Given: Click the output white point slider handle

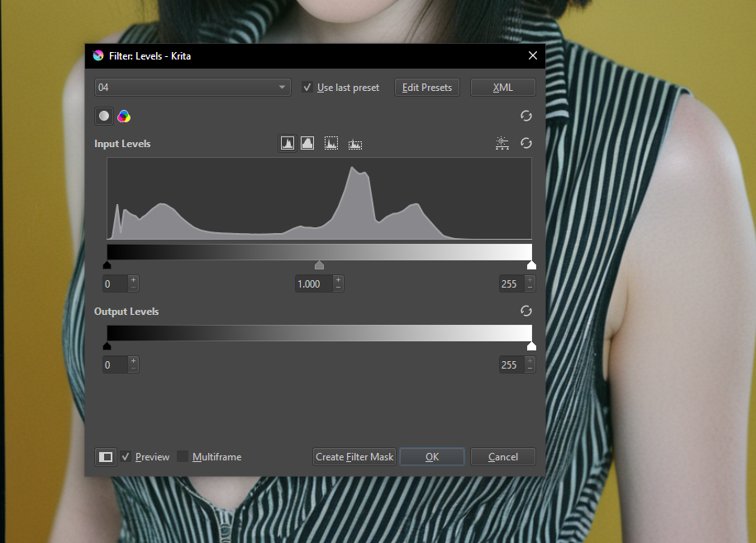Looking at the screenshot, I should pos(531,346).
